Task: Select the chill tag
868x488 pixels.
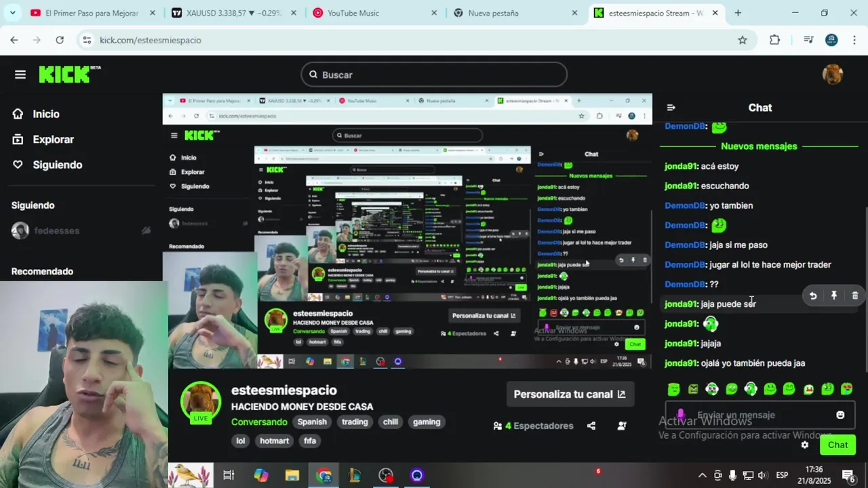Action: click(x=391, y=422)
